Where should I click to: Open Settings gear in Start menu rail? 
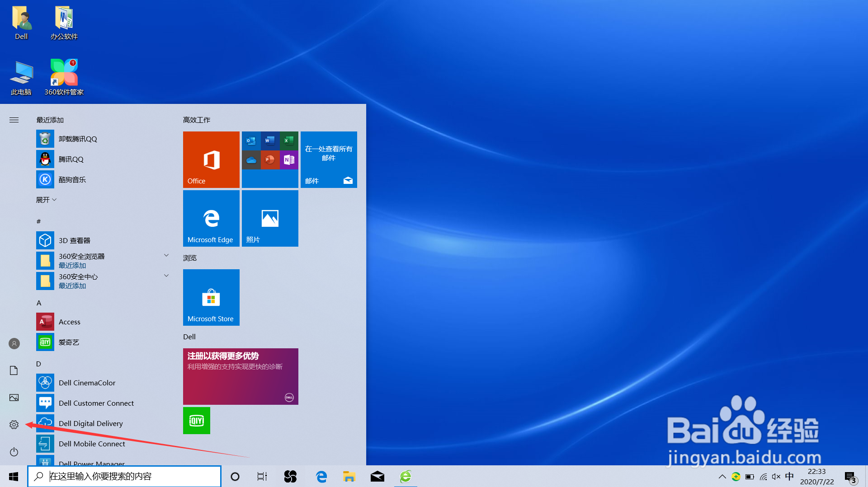[x=14, y=425]
